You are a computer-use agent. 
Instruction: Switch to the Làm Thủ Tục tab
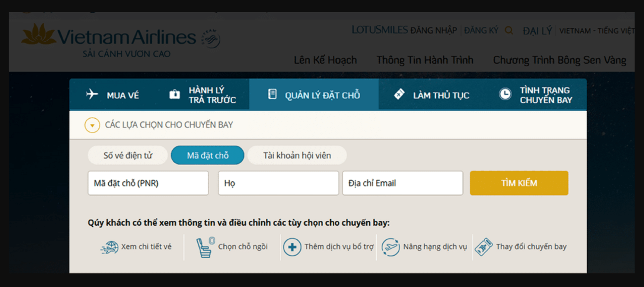coord(432,95)
